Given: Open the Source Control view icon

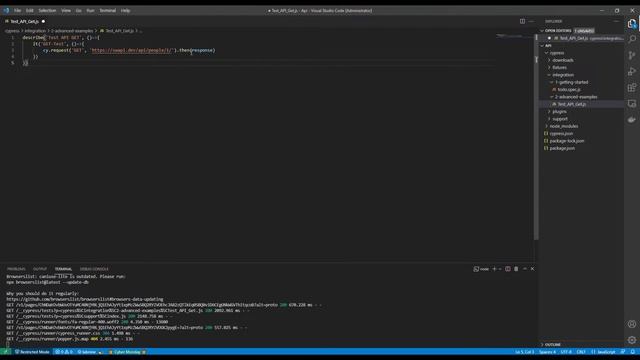Looking at the screenshot, I should (x=632, y=56).
